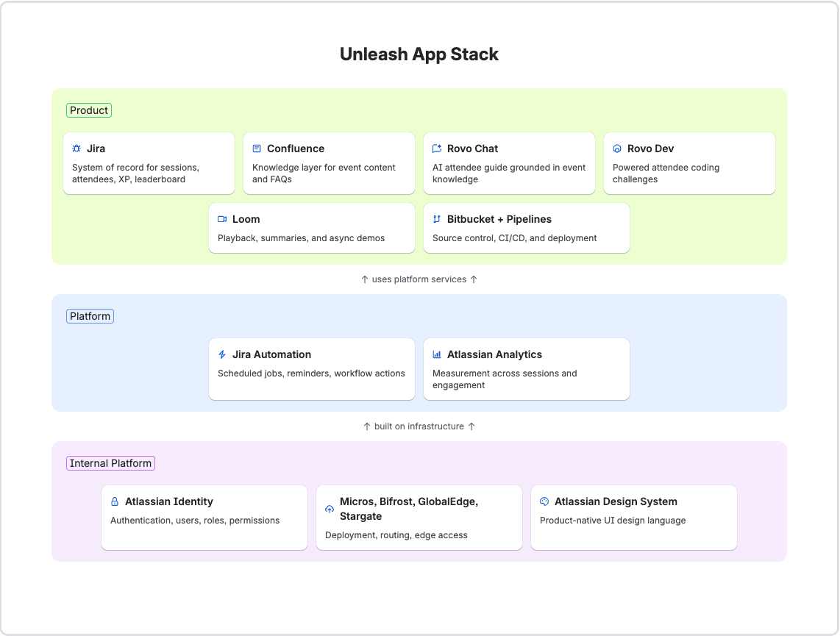
Task: Click the Atlassian Identity card title
Action: (169, 501)
